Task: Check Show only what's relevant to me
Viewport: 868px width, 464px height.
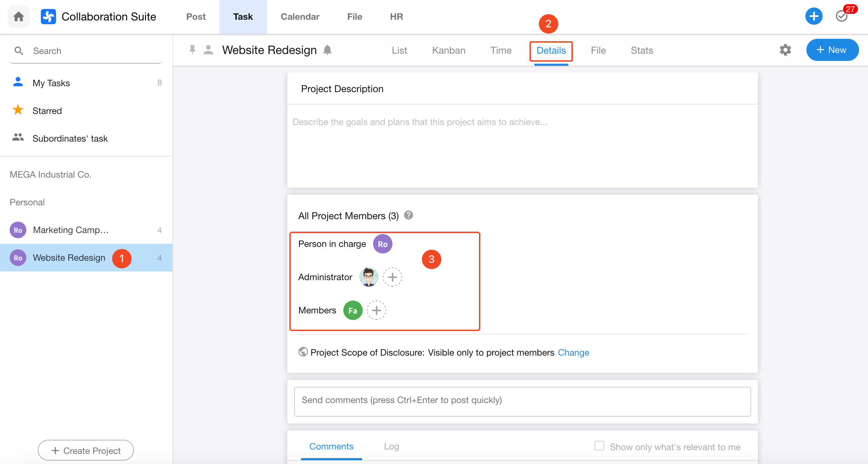Action: [599, 446]
